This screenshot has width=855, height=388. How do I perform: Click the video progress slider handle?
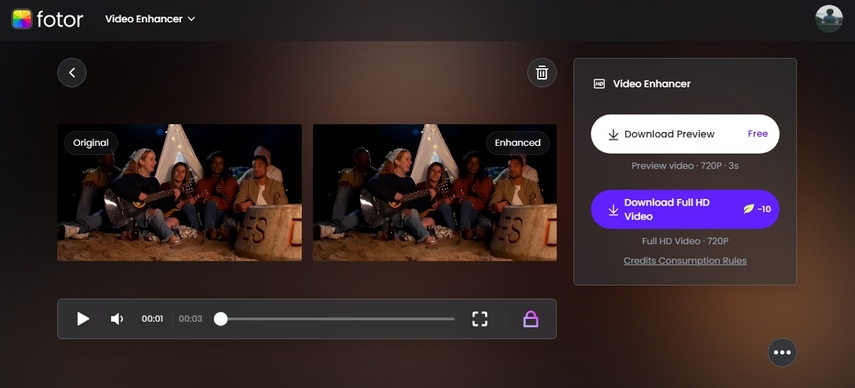coord(220,319)
